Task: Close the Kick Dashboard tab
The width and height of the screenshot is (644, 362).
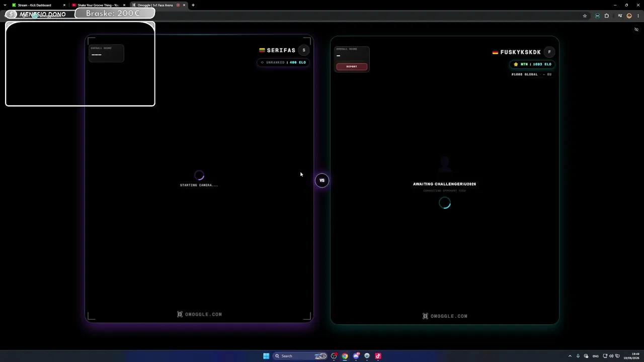Action: (64, 5)
